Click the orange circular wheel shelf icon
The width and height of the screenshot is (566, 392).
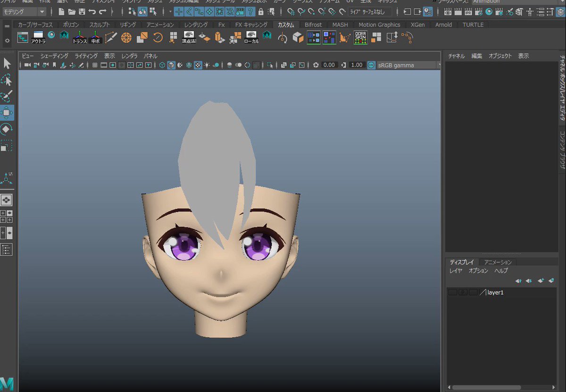(x=126, y=37)
